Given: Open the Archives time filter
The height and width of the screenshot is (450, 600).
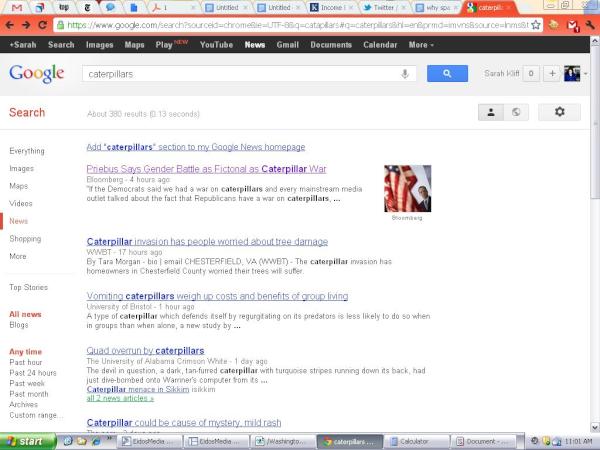Looking at the screenshot, I should pyautogui.click(x=23, y=404).
